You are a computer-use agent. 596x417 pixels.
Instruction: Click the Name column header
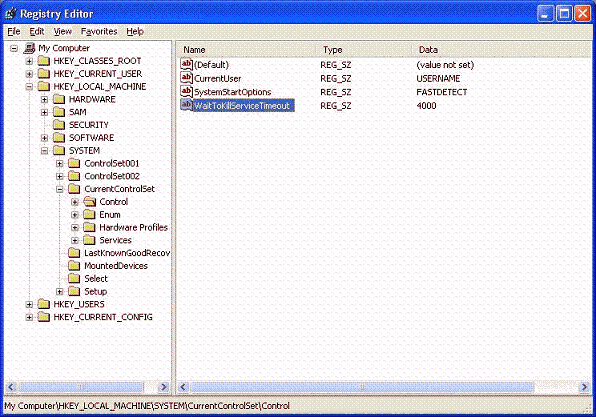[x=246, y=50]
